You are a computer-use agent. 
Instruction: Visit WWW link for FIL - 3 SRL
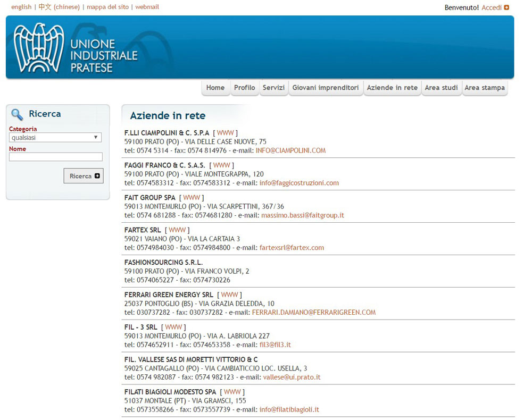(173, 327)
